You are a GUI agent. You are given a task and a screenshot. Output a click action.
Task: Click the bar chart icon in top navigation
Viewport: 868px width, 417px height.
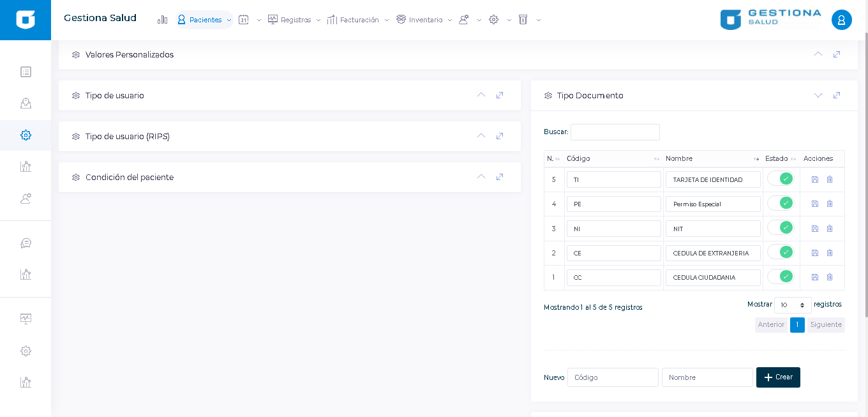click(x=163, y=20)
